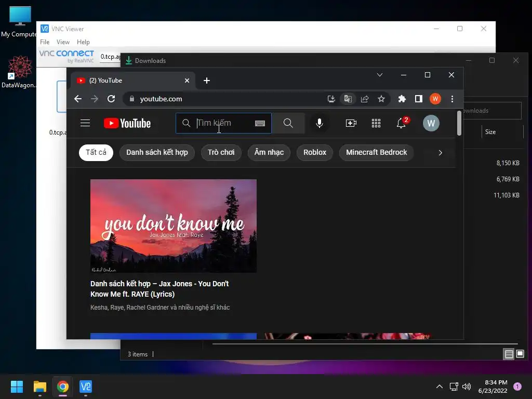
Task: Open the Create video camera icon
Action: click(x=351, y=123)
